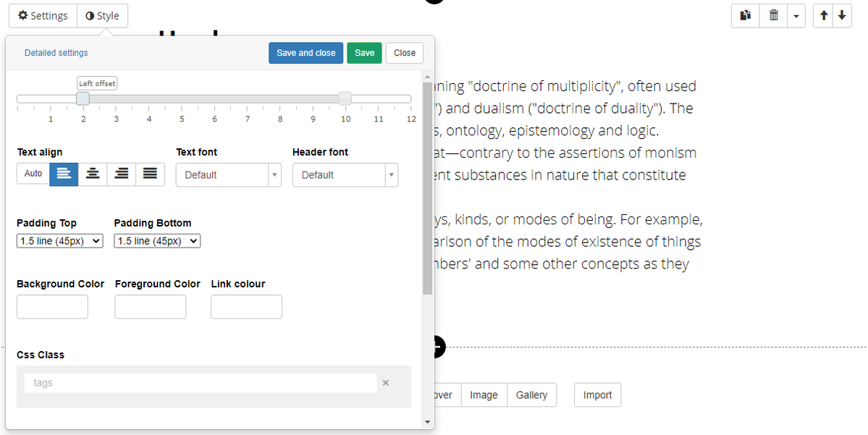
Task: Set text align to Auto
Action: [33, 174]
